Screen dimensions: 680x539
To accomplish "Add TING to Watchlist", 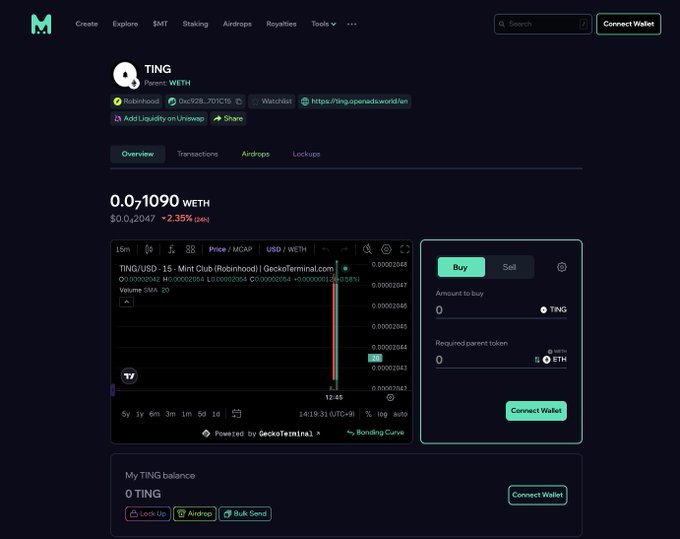I will (x=272, y=101).
